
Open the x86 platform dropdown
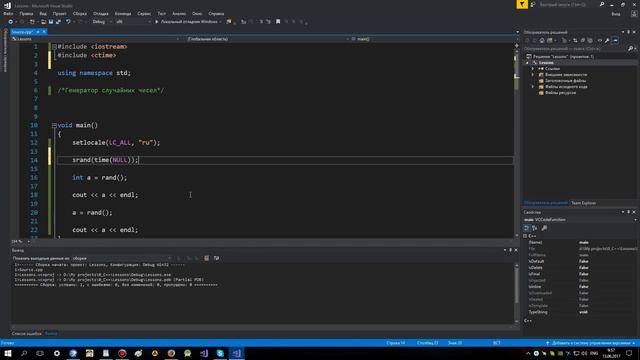133,22
